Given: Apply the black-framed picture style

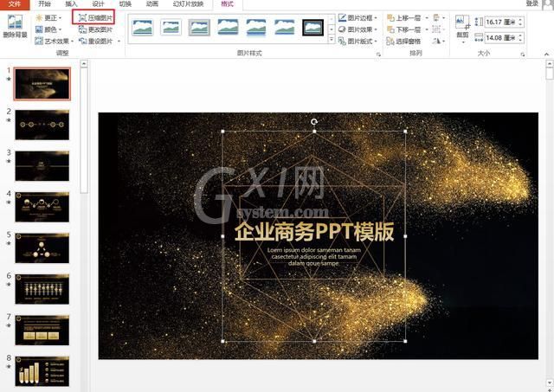Looking at the screenshot, I should point(313,28).
